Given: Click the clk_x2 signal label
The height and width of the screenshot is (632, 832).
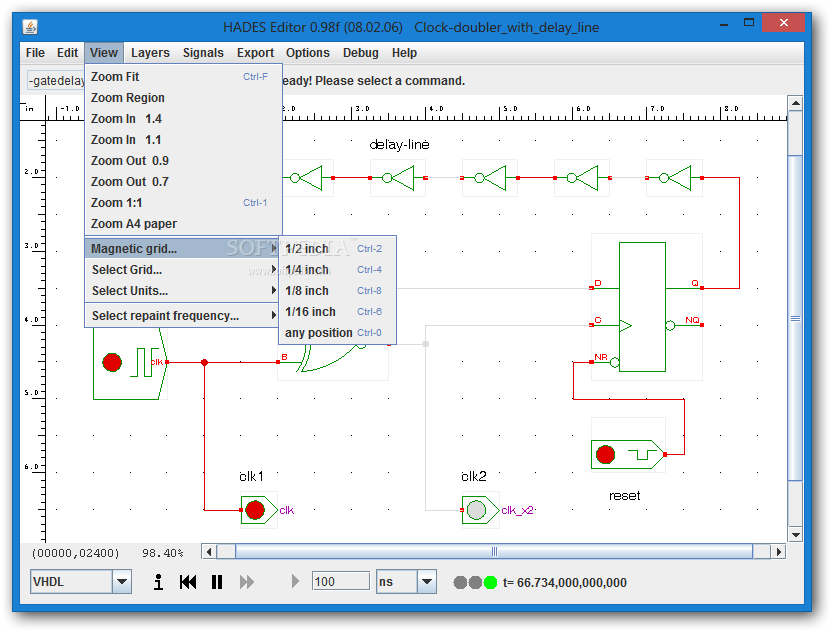Looking at the screenshot, I should pos(517,510).
